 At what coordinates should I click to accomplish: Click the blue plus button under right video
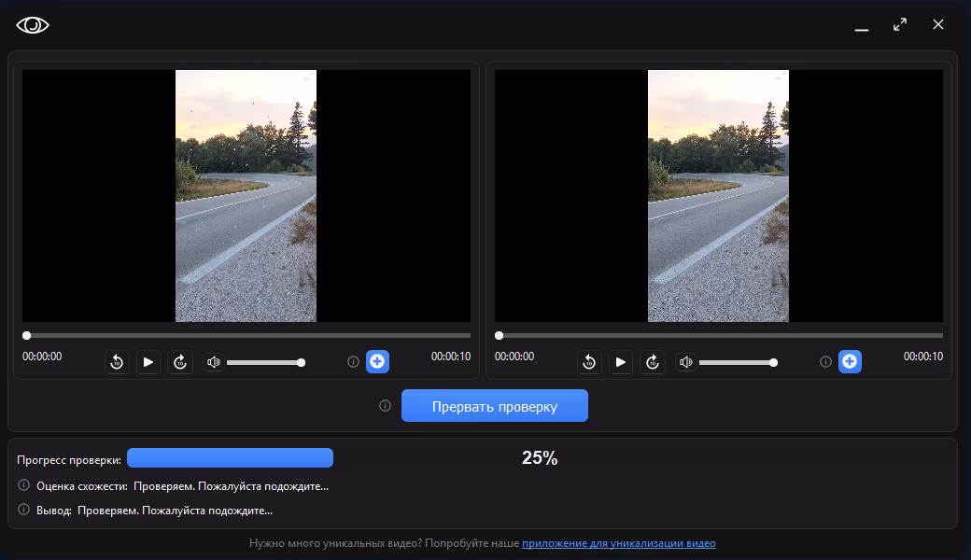click(850, 361)
